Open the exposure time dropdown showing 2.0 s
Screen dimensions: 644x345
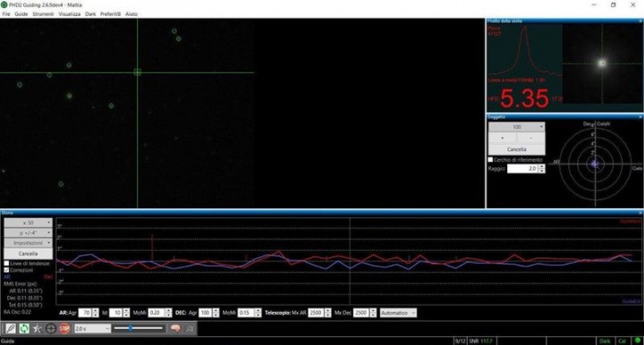tap(92, 329)
